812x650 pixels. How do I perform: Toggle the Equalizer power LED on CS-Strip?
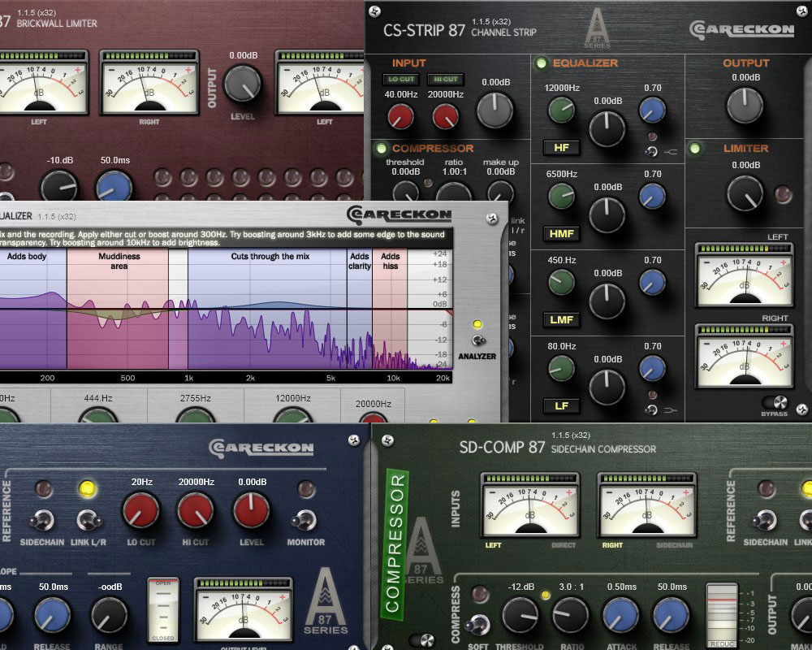(541, 63)
